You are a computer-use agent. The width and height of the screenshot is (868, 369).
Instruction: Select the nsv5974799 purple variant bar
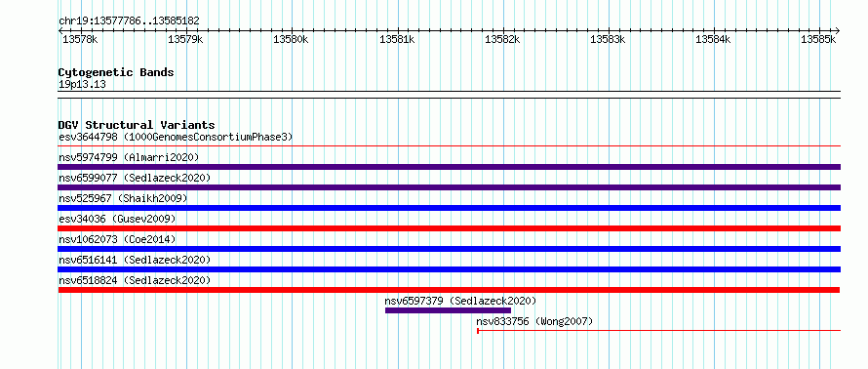point(449,167)
